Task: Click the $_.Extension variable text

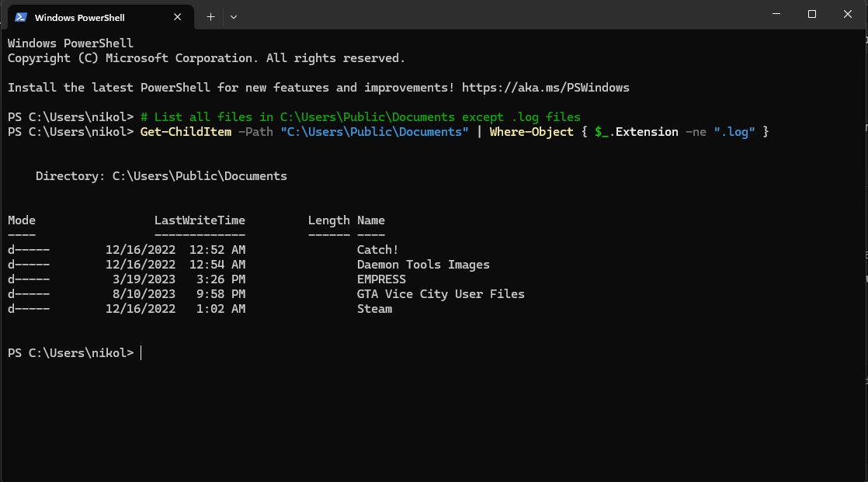Action: click(x=637, y=132)
